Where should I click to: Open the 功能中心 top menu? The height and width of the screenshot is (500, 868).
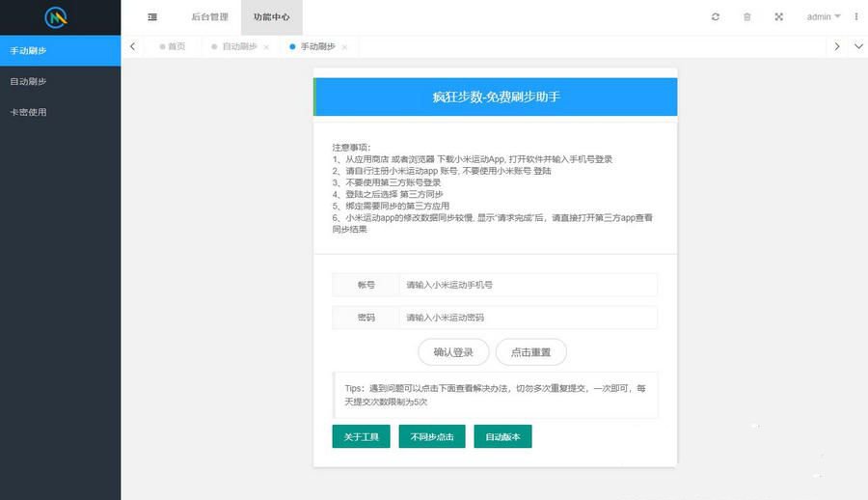click(x=272, y=17)
